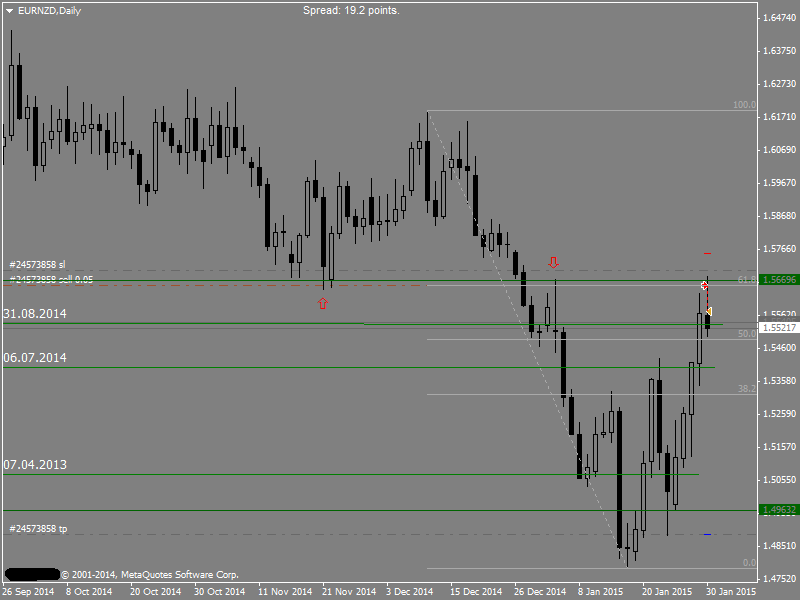800x600 pixels.
Task: Click 1.59670 on the price scale
Action: point(779,183)
